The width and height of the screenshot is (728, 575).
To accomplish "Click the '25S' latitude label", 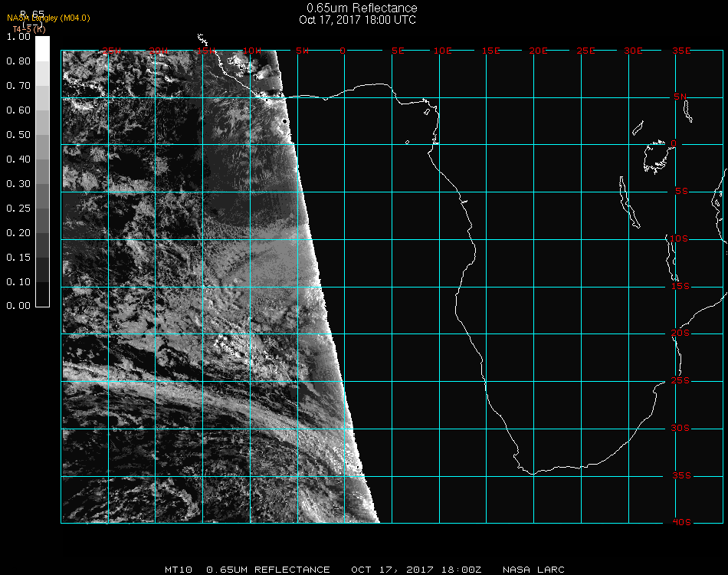I will pyautogui.click(x=680, y=381).
